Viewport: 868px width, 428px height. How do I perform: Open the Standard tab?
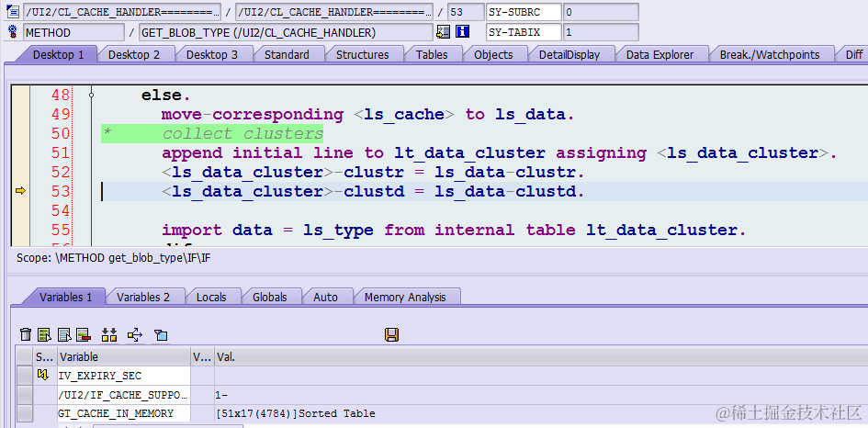[287, 55]
